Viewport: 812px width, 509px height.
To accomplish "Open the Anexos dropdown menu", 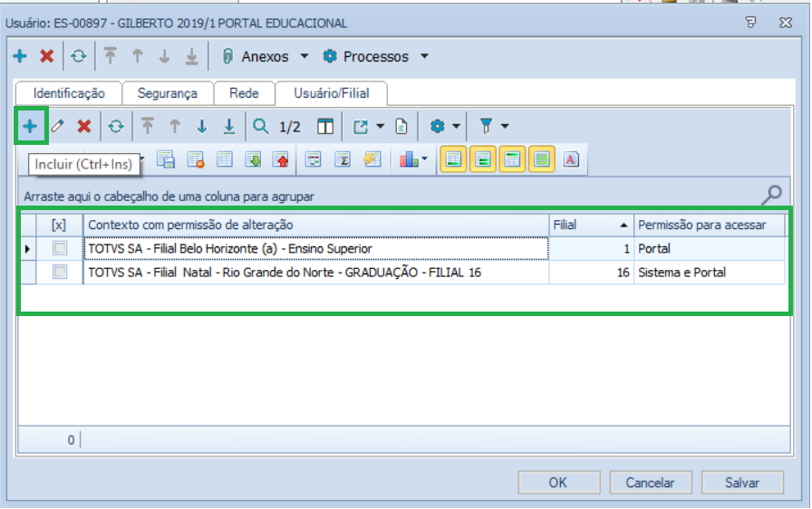I will tap(304, 56).
